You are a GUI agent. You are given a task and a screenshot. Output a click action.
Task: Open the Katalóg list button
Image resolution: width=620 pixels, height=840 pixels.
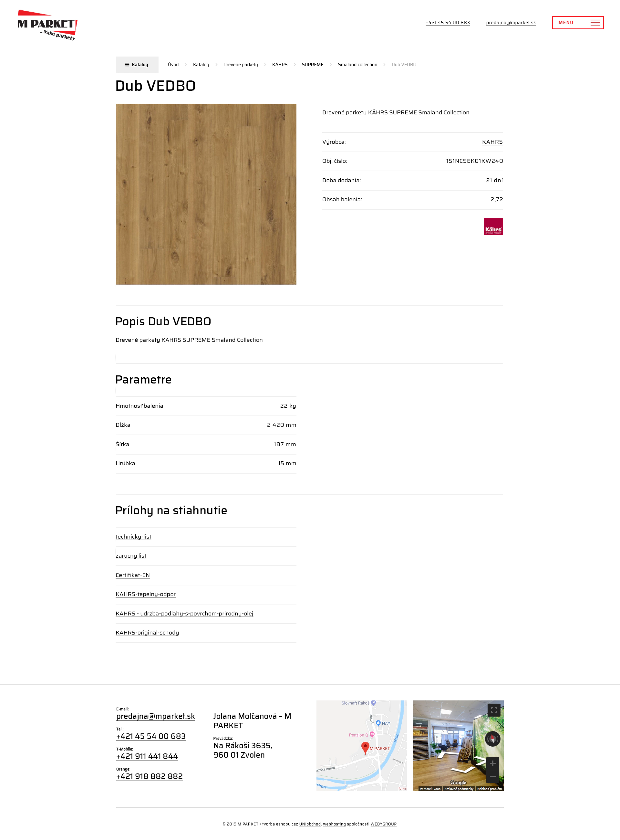[x=137, y=65]
